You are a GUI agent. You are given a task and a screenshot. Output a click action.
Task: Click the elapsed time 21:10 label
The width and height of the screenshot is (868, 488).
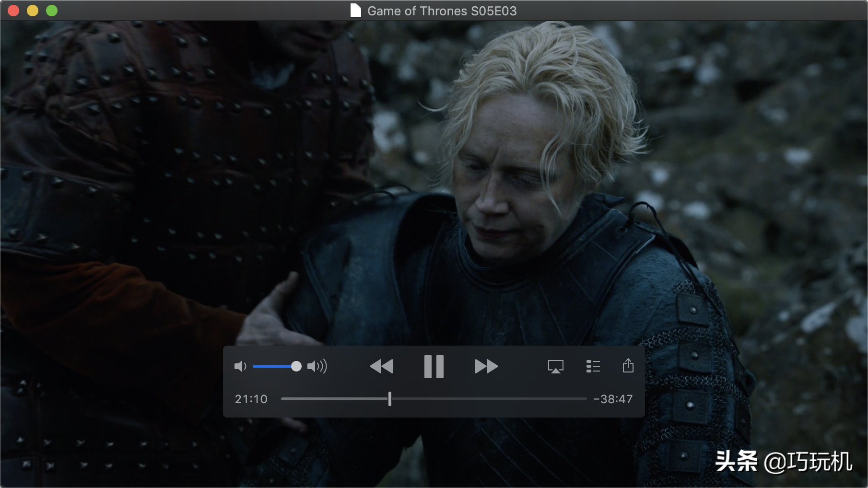pyautogui.click(x=251, y=399)
